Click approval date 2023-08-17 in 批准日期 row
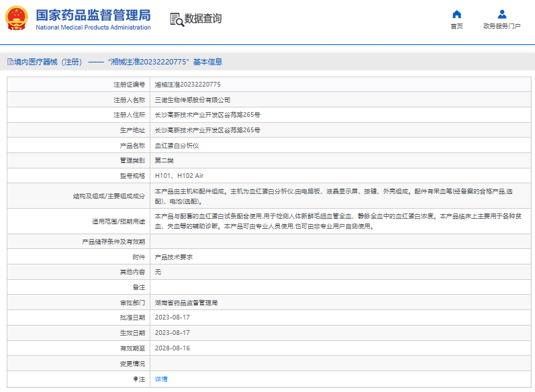Viewport: 535px width, 392px height. click(173, 317)
